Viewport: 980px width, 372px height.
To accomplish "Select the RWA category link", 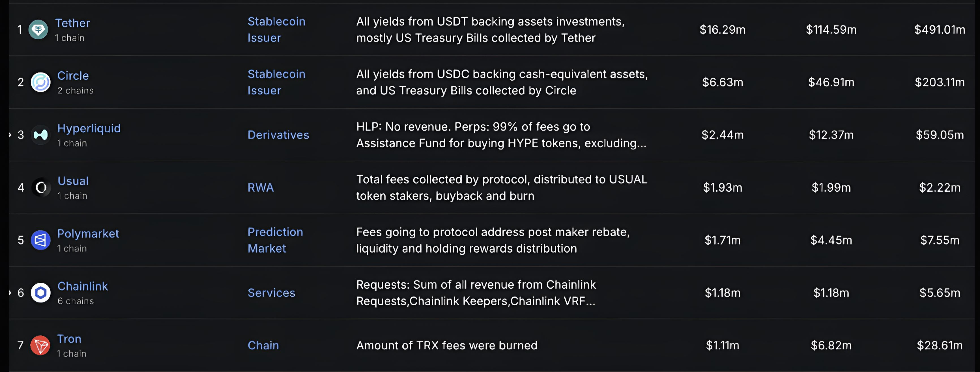I will coord(261,187).
